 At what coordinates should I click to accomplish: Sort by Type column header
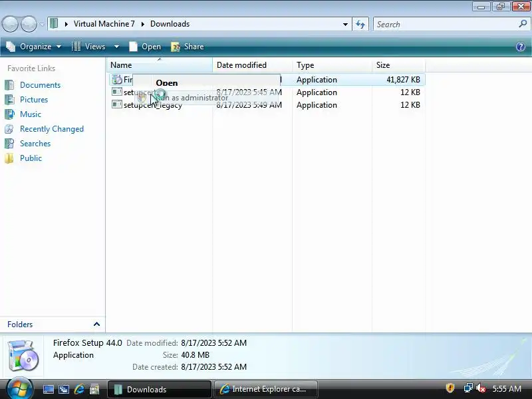coord(332,65)
